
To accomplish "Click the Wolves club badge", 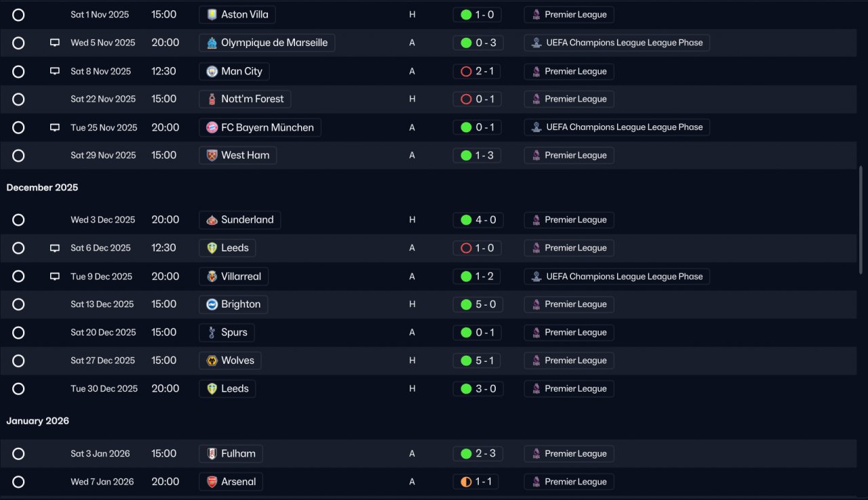I will pos(212,360).
